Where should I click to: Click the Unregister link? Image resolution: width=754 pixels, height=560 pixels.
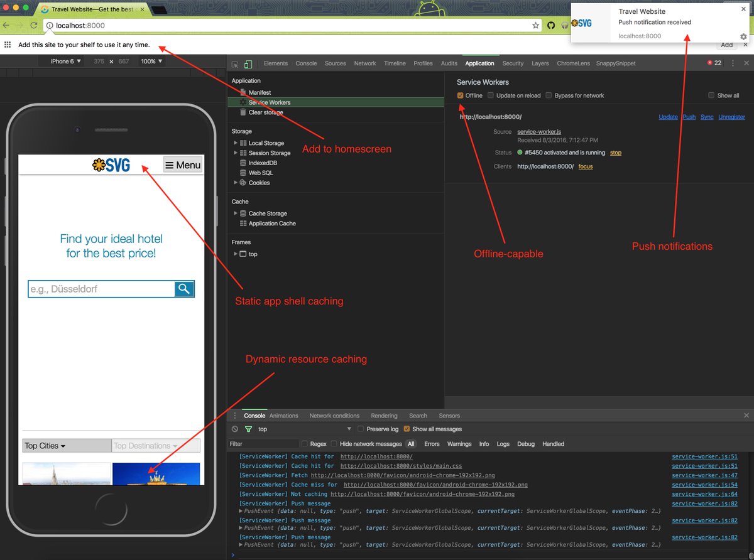pyautogui.click(x=732, y=117)
